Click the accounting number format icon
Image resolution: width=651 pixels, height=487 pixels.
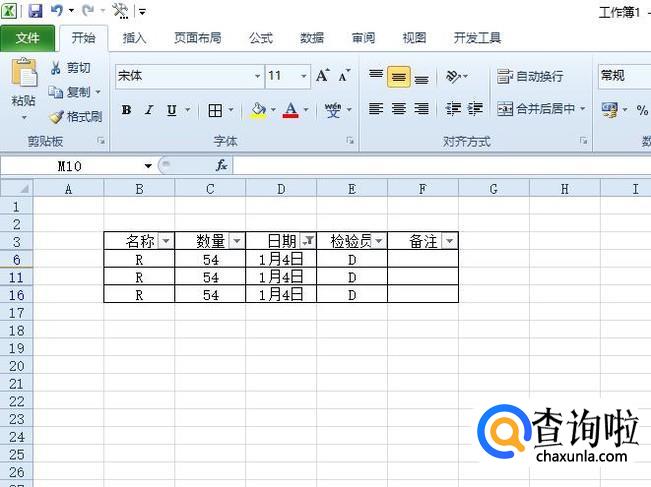click(609, 110)
